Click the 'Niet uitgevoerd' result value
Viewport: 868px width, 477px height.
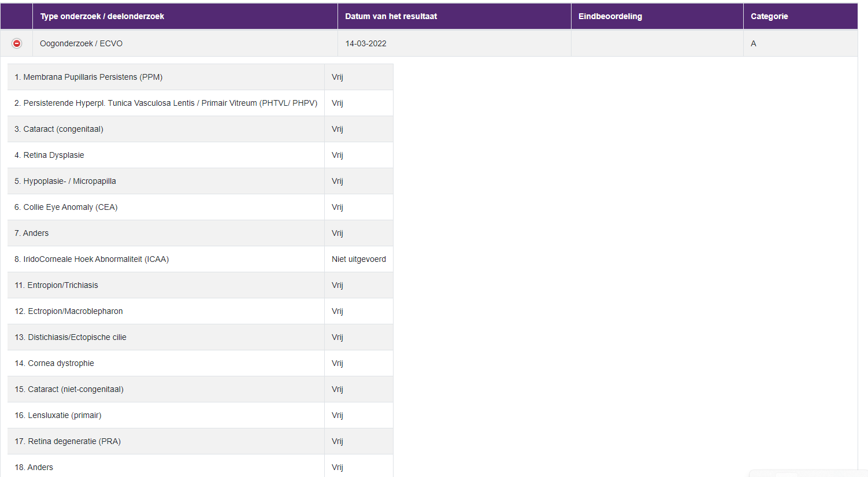point(358,259)
